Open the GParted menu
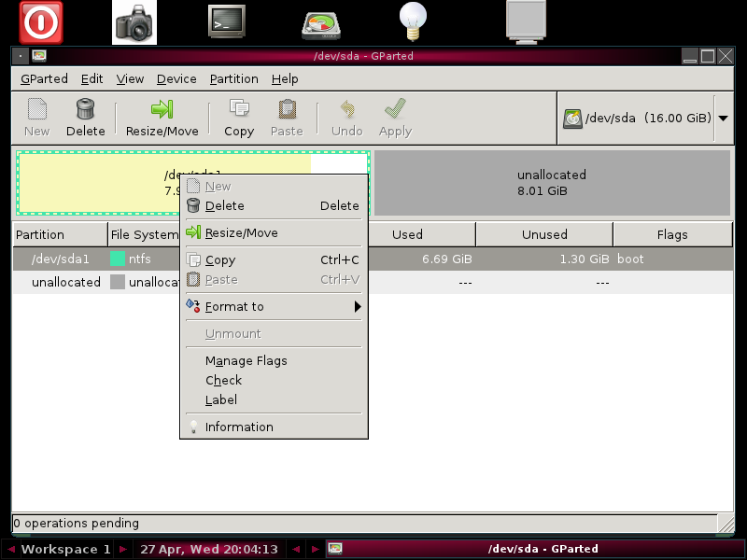This screenshot has height=560, width=747. tap(44, 79)
